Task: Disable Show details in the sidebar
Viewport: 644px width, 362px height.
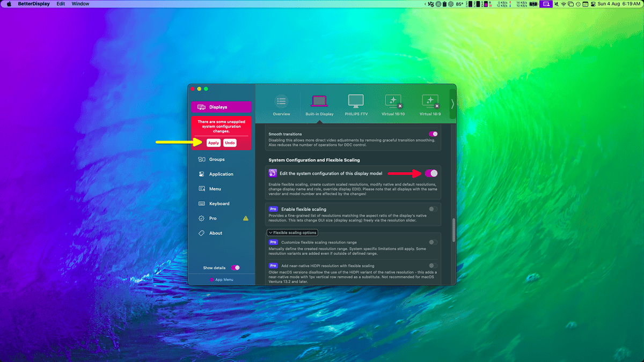Action: (x=235, y=268)
